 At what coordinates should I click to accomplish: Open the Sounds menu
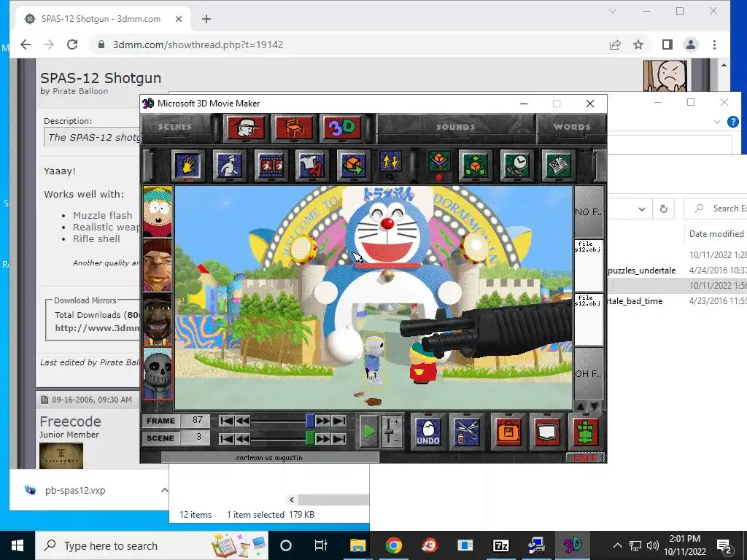click(x=455, y=127)
